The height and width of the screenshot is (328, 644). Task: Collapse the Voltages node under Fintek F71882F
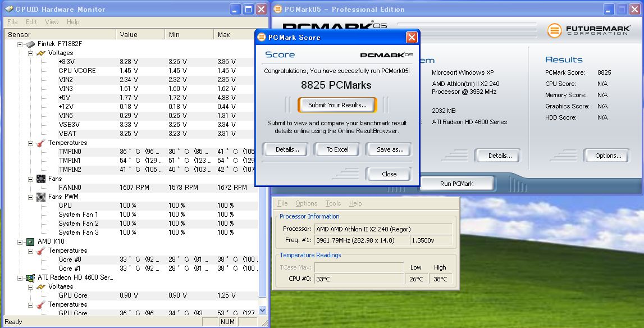pyautogui.click(x=30, y=53)
